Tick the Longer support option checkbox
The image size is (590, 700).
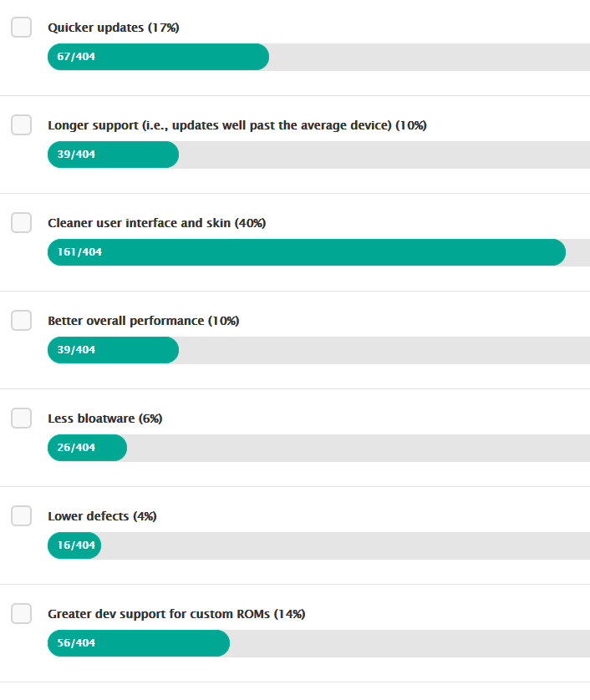(x=21, y=124)
